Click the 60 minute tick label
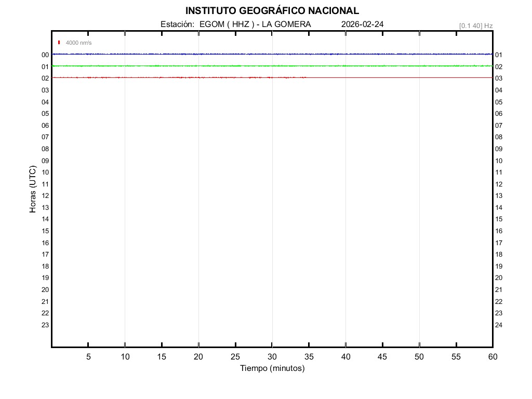This screenshot has height=399, width=532. [x=493, y=357]
